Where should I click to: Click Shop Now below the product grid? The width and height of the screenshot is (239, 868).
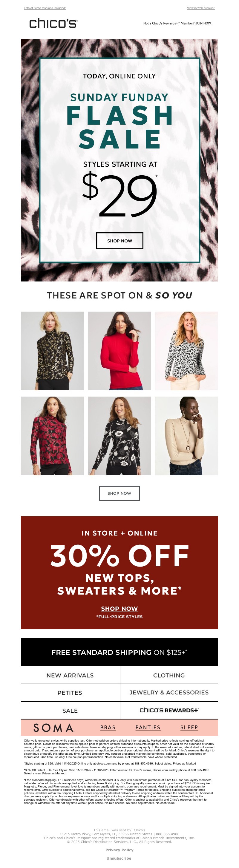point(119,493)
